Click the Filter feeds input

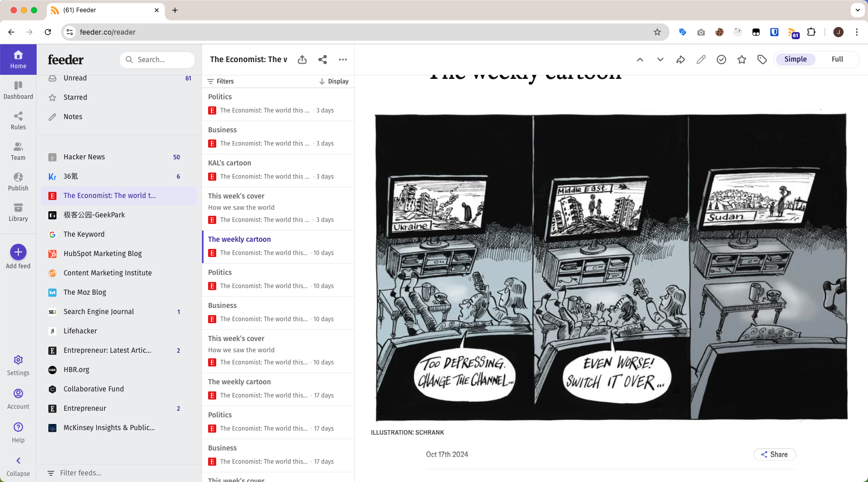[119, 473]
